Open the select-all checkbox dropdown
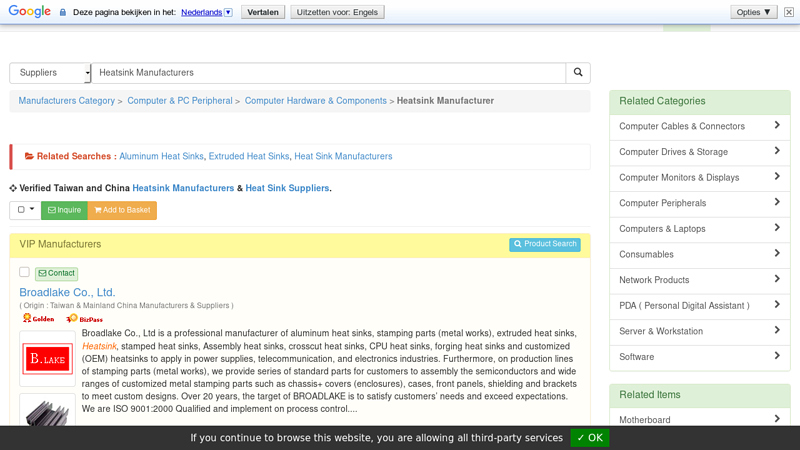Image resolution: width=800 pixels, height=450 pixels. click(25, 210)
